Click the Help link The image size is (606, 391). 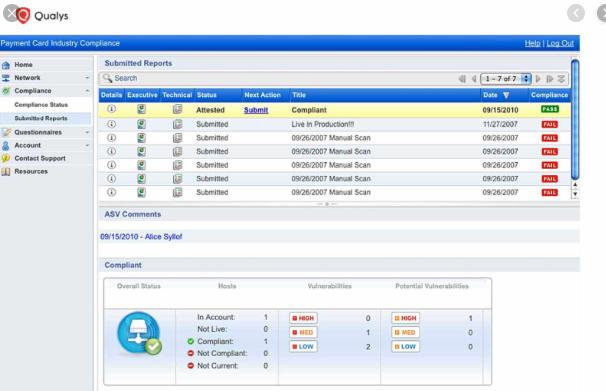point(532,43)
